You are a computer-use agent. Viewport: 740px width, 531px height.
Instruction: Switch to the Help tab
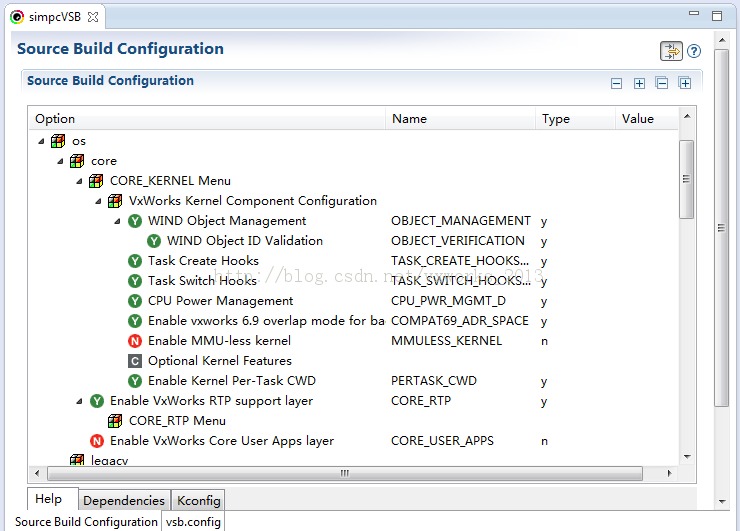point(52,499)
